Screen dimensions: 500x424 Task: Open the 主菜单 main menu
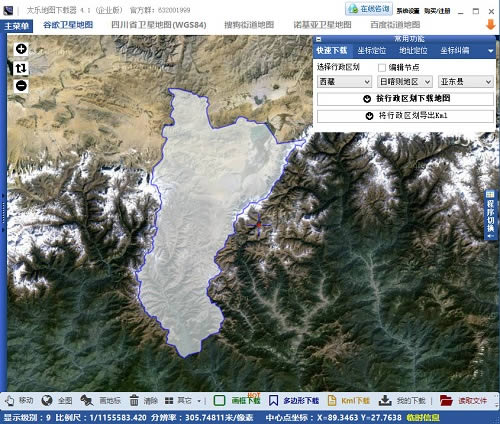tap(16, 26)
